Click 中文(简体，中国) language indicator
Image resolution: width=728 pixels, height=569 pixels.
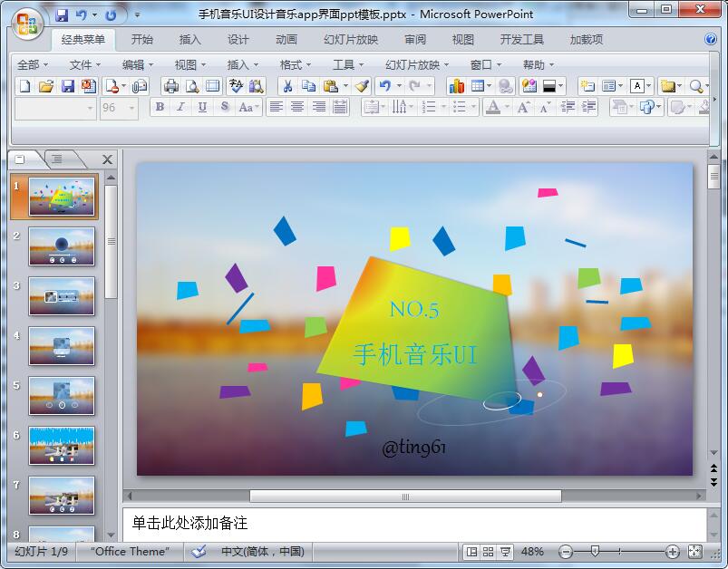(x=263, y=552)
